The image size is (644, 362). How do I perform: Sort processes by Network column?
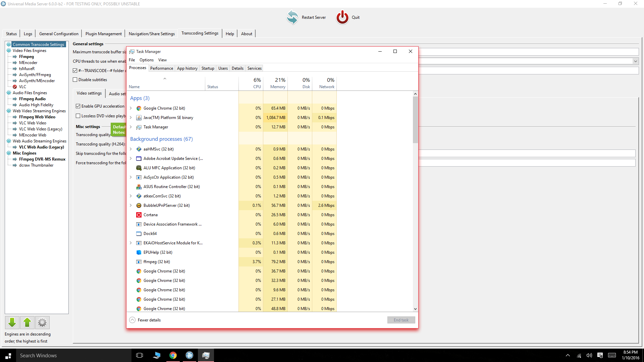(324, 83)
